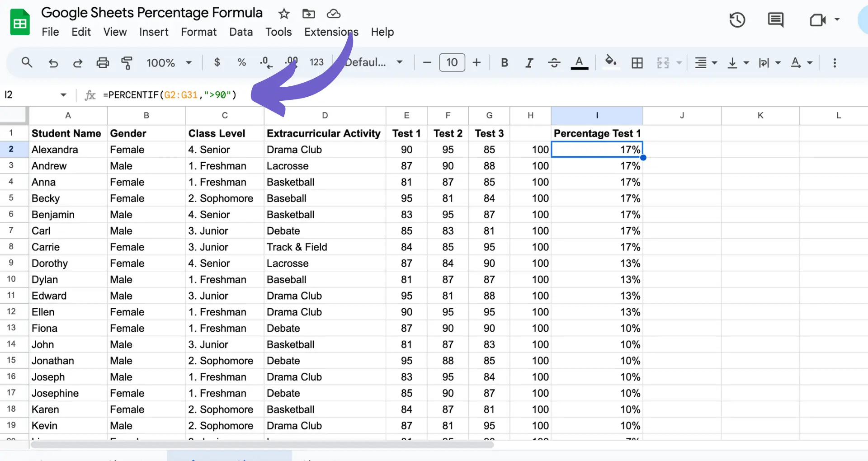Select the Josephine name cell
This screenshot has height=461, width=868.
(x=68, y=393)
